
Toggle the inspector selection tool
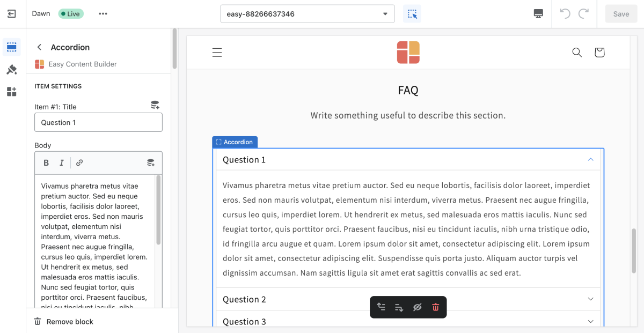point(412,14)
